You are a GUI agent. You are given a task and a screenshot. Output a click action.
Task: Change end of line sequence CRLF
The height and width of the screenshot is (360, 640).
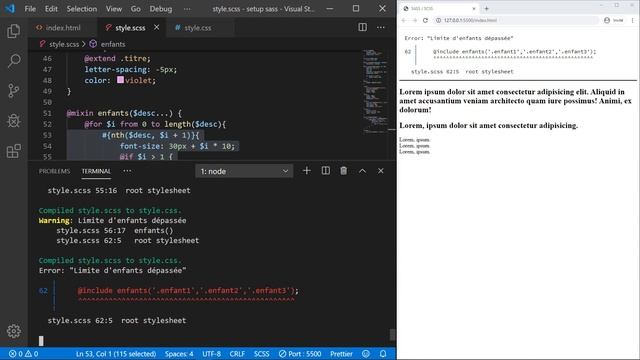[237, 354]
